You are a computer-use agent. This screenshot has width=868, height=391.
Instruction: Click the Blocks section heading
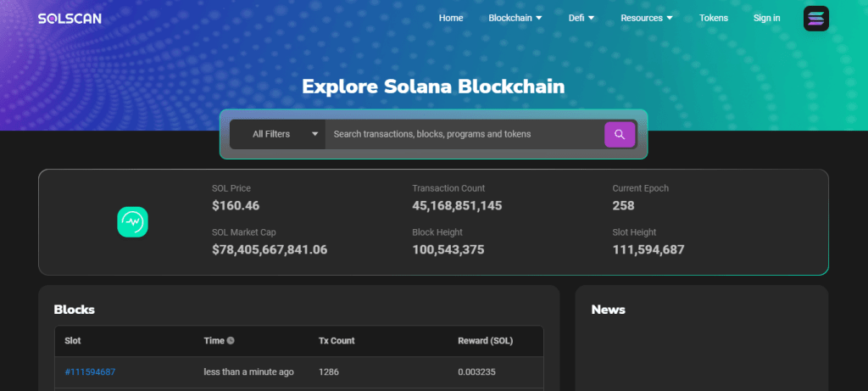pos(74,310)
